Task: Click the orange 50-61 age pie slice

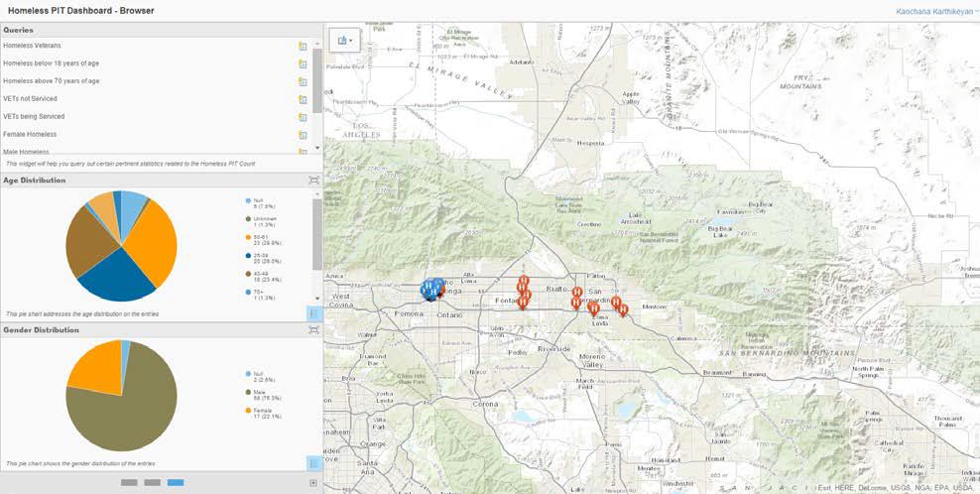Action: [155, 244]
